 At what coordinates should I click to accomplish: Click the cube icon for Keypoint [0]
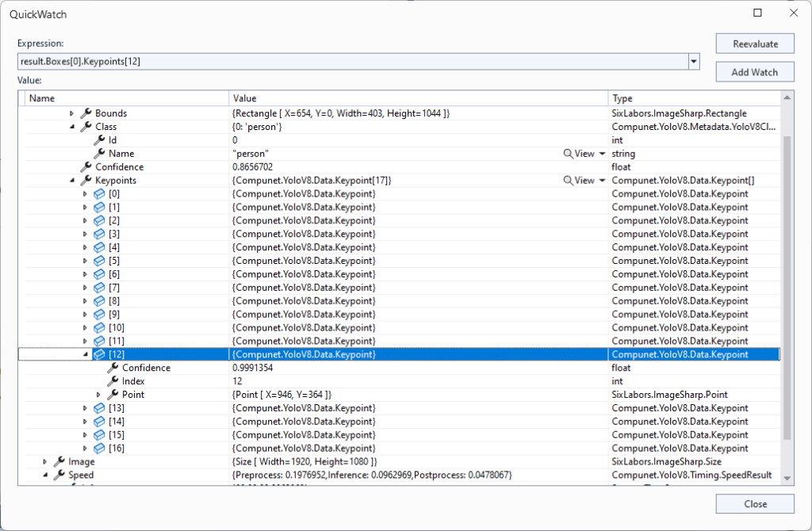tap(99, 194)
